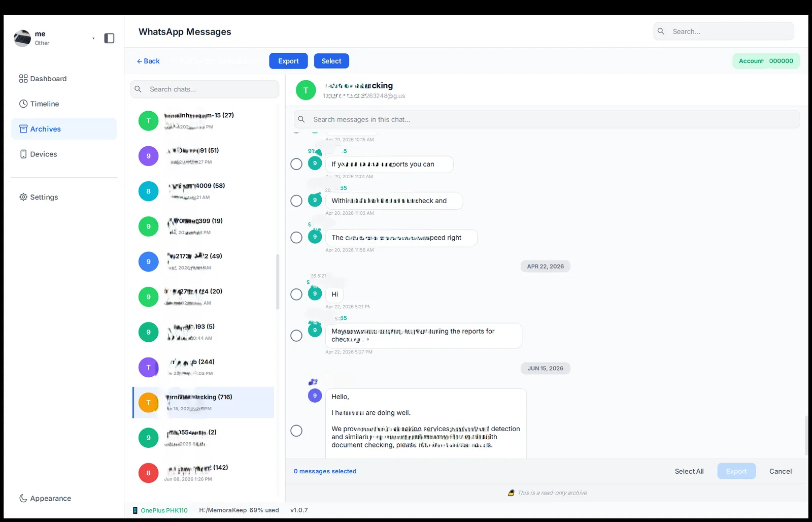Focus Search messages in this chat field
Viewport: 812px width, 522px height.
point(547,119)
